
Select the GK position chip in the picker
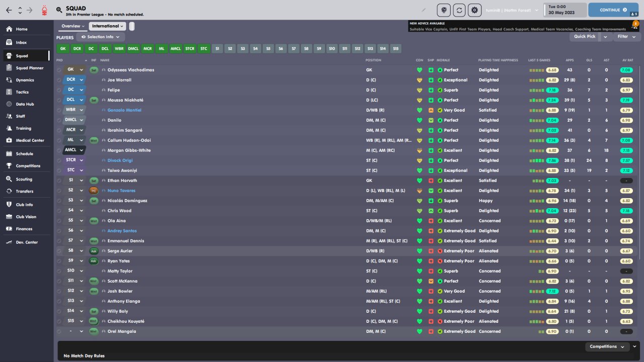[x=63, y=49]
